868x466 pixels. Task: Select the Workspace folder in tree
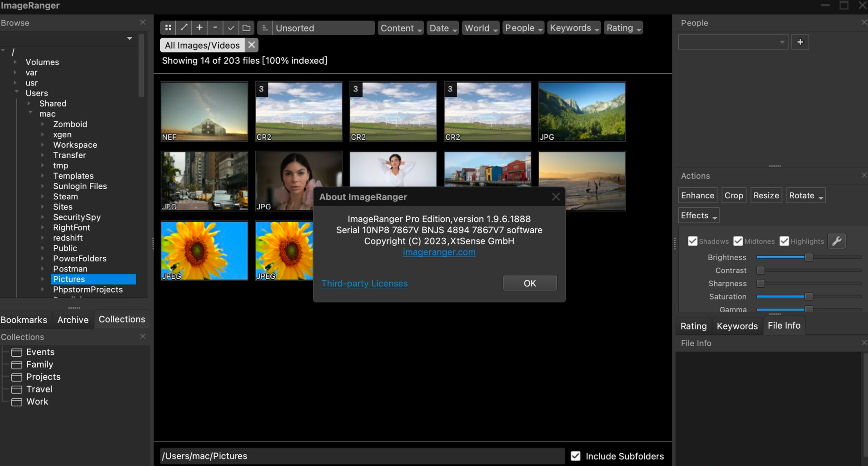pyautogui.click(x=75, y=145)
